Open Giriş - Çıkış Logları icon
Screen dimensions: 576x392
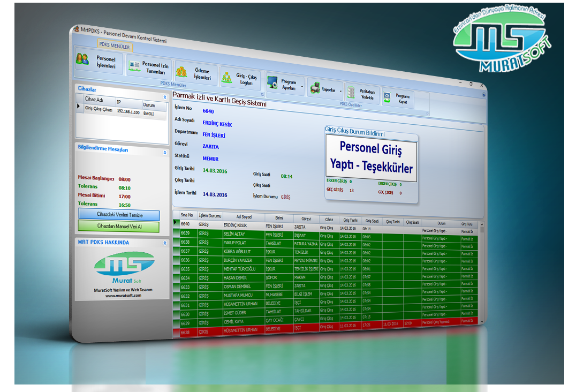(227, 77)
